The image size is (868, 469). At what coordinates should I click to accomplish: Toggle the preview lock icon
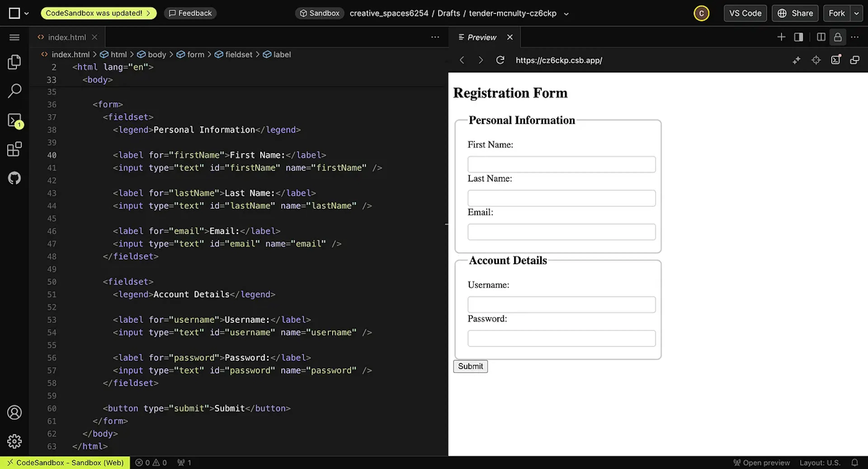(838, 37)
